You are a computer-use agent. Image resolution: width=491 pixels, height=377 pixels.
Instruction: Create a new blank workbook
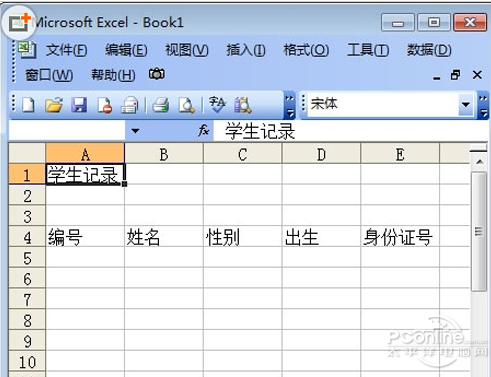pos(28,105)
